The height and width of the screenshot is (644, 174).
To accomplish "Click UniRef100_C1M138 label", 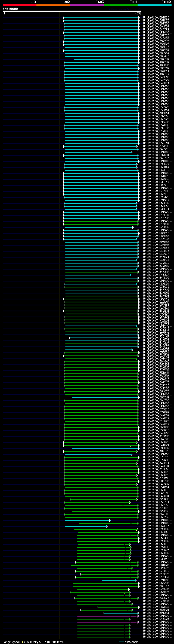I will click(x=156, y=239).
